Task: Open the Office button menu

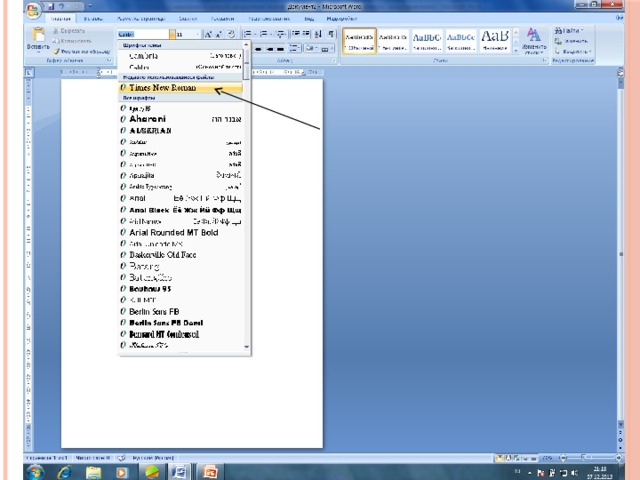Action: (34, 11)
